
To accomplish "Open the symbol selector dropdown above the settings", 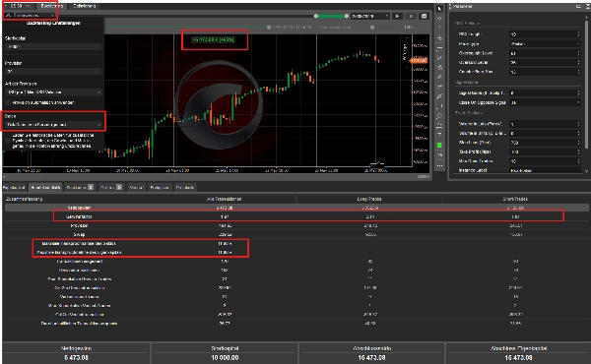I will point(34,16).
